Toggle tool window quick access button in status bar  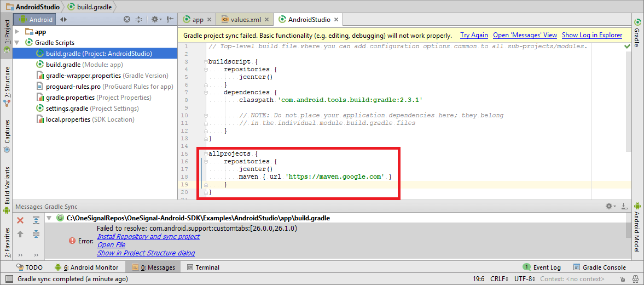9,279
